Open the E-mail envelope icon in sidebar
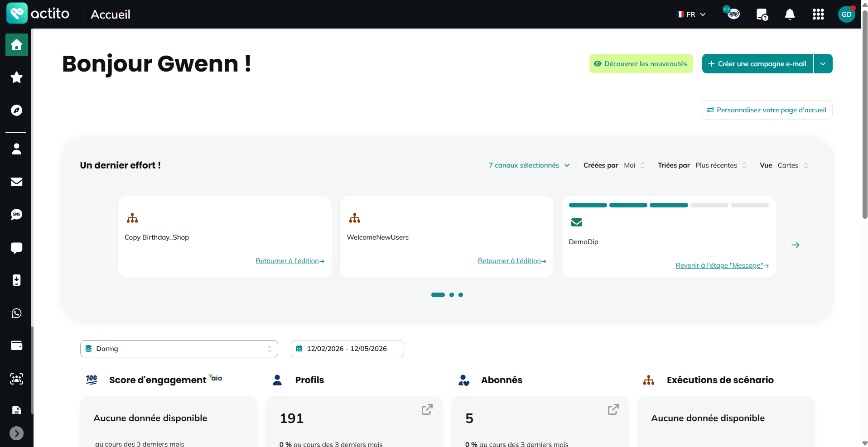The image size is (868, 447). pyautogui.click(x=17, y=182)
